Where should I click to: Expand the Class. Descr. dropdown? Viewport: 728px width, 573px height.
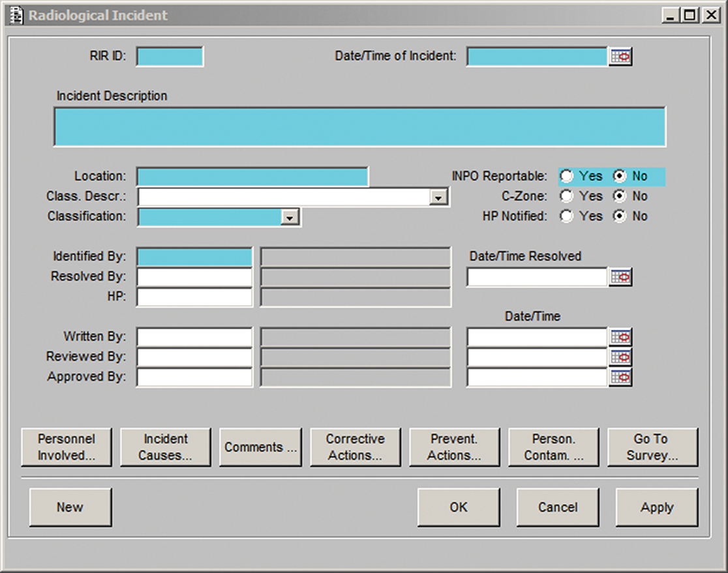pyautogui.click(x=438, y=198)
